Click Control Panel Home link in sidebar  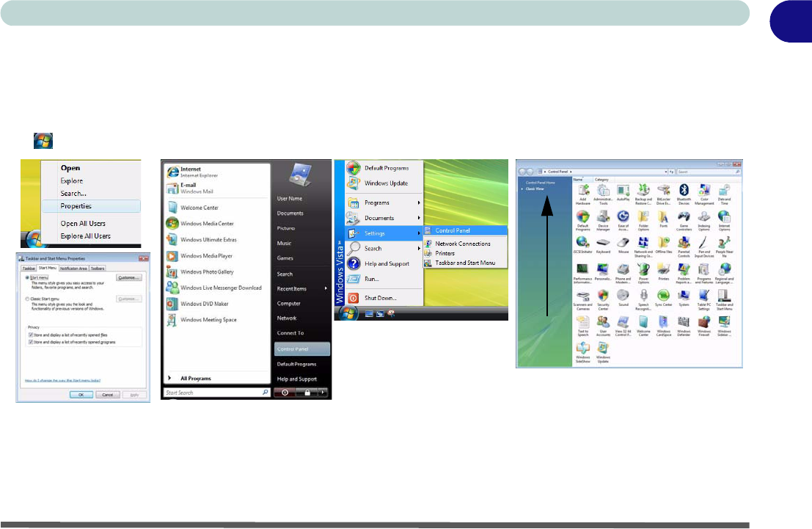540,183
